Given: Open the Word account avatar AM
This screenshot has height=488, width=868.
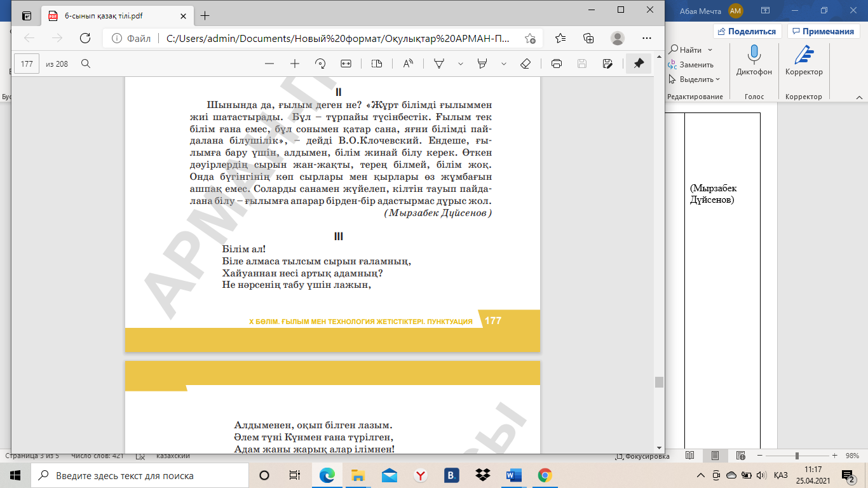Looking at the screenshot, I should tap(736, 10).
